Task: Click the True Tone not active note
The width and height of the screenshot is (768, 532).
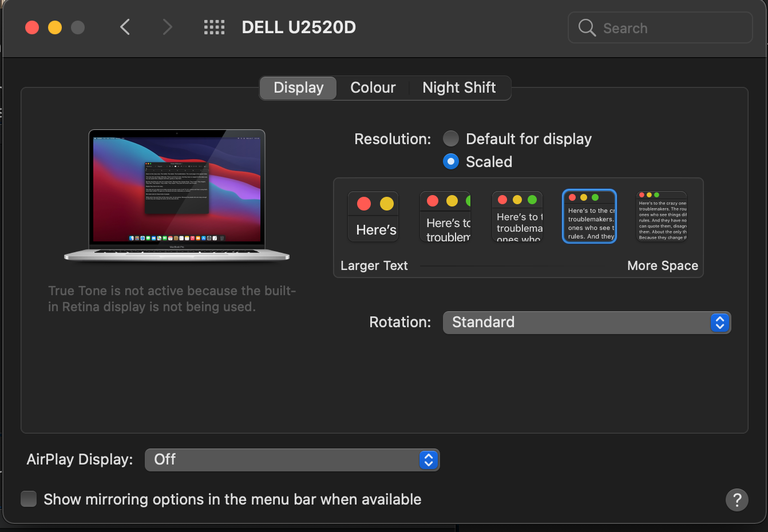Action: point(172,299)
